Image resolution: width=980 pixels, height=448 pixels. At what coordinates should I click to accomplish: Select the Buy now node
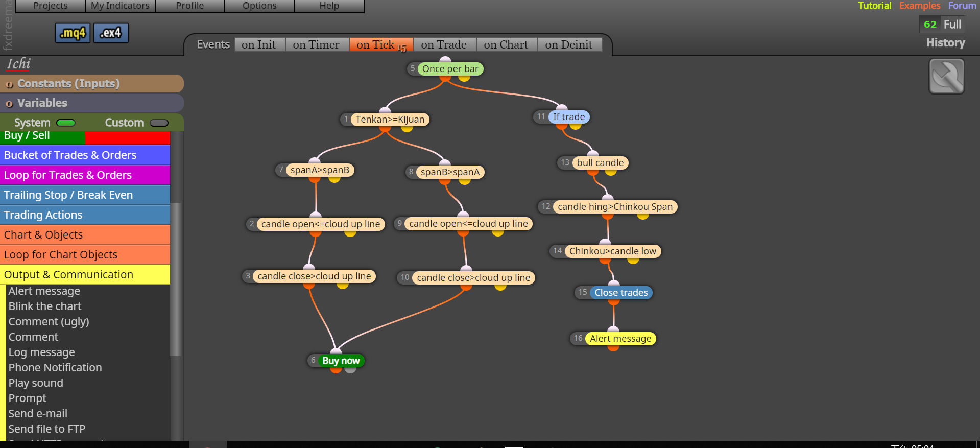341,361
